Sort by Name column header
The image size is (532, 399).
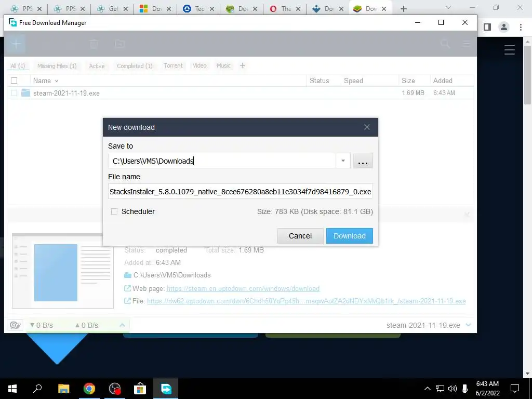click(x=42, y=81)
